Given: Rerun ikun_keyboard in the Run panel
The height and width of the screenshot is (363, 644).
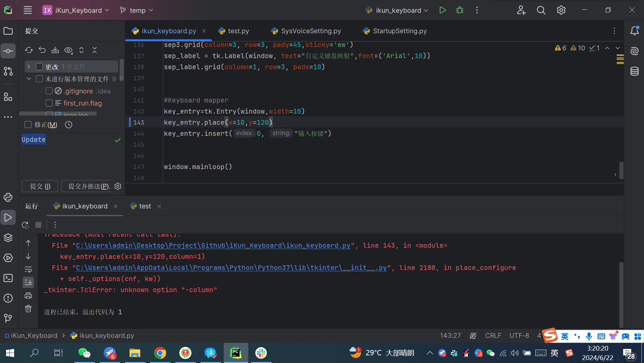Looking at the screenshot, I should click(25, 225).
